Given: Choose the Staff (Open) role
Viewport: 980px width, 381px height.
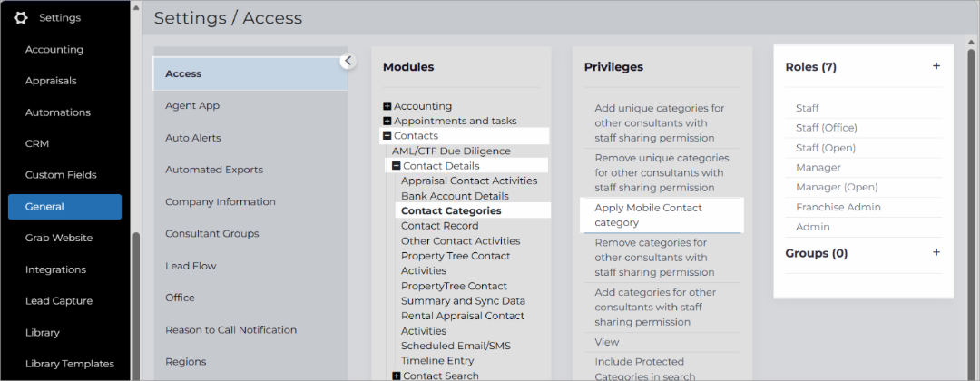Looking at the screenshot, I should [x=826, y=148].
